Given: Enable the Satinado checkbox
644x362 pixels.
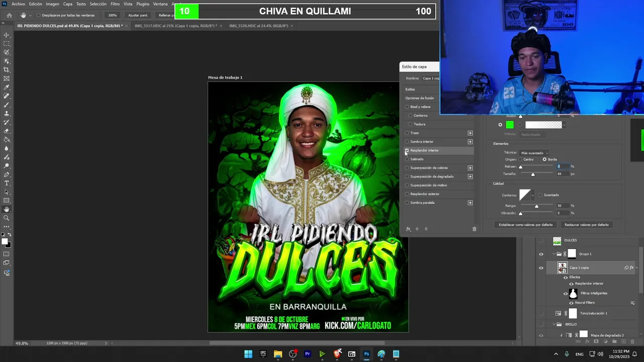Looking at the screenshot, I should pos(407,159).
